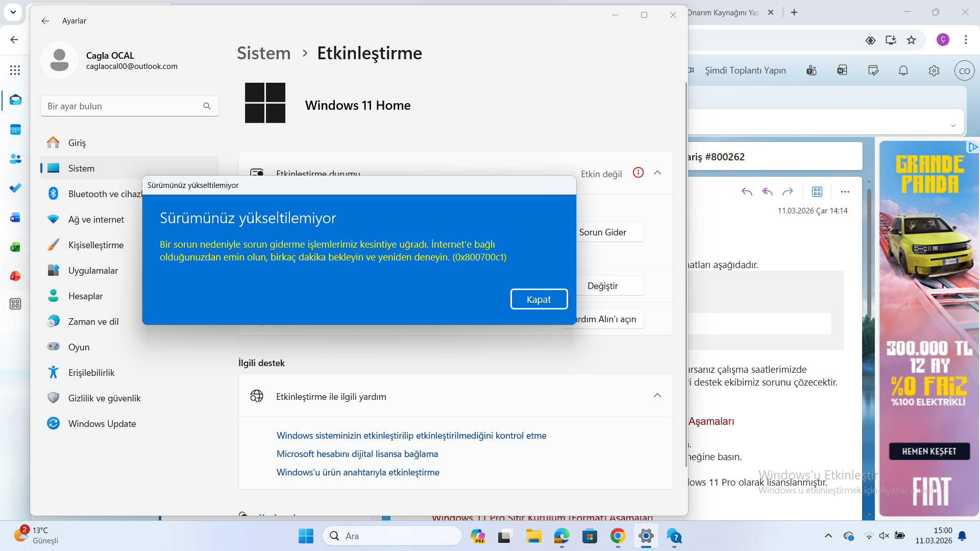Open To Do checkmark in Outlook rail
Screen dimensions: 980x551
click(15, 188)
